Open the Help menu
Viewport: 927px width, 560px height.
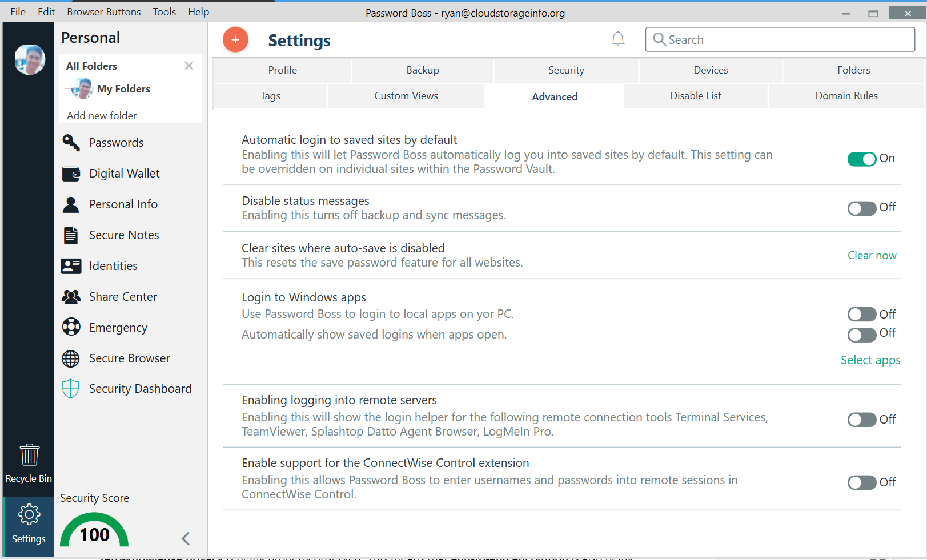(x=199, y=12)
